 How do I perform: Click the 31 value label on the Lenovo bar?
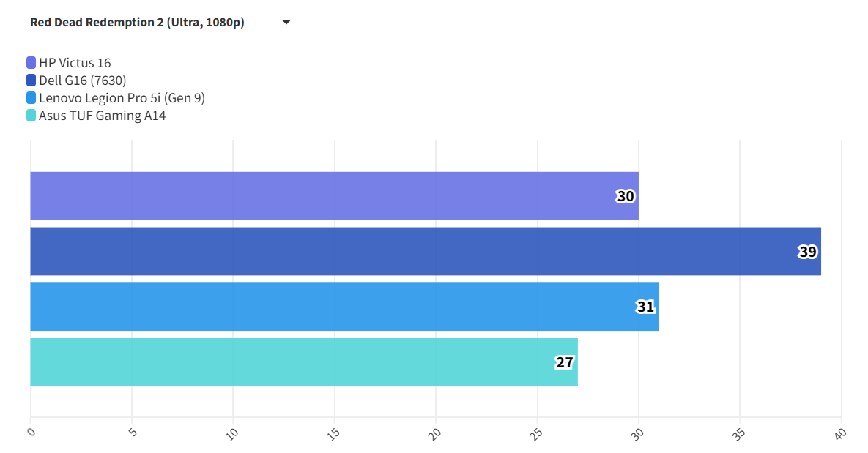tap(645, 307)
